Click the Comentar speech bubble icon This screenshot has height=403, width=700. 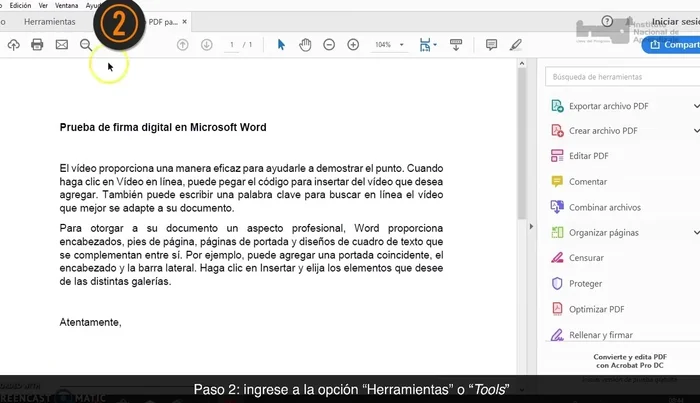[557, 181]
